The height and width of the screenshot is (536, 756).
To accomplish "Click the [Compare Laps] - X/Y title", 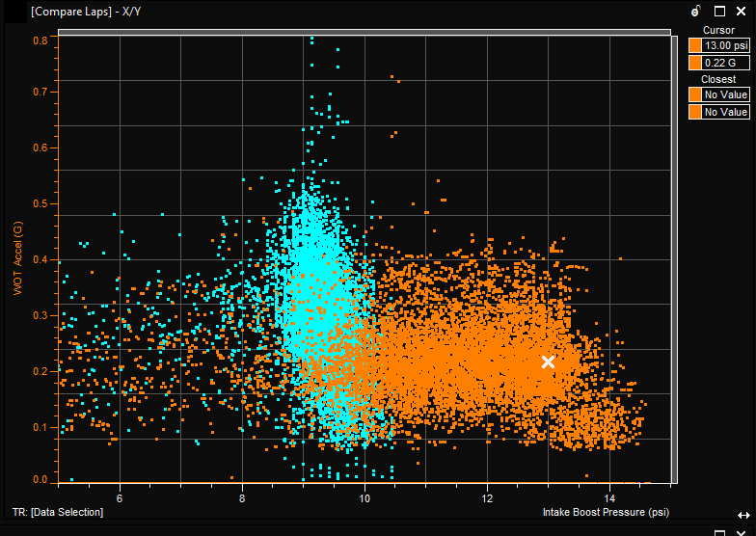I will (x=79, y=12).
